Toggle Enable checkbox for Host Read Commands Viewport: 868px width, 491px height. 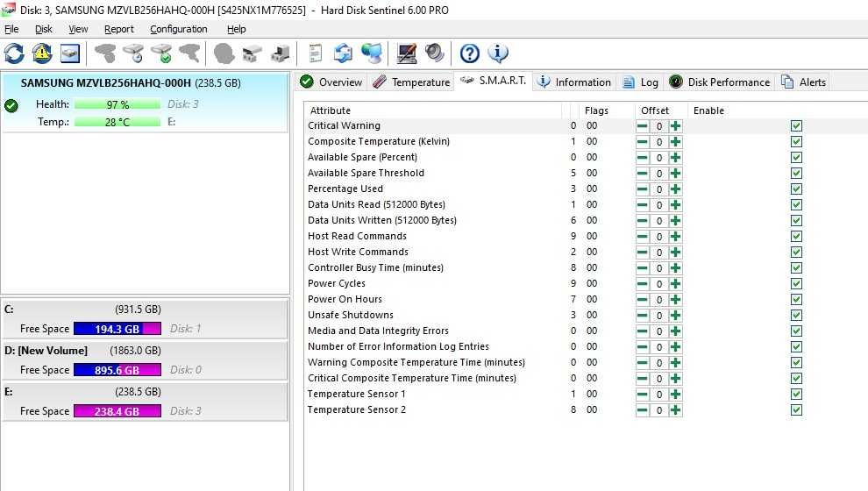click(x=796, y=237)
